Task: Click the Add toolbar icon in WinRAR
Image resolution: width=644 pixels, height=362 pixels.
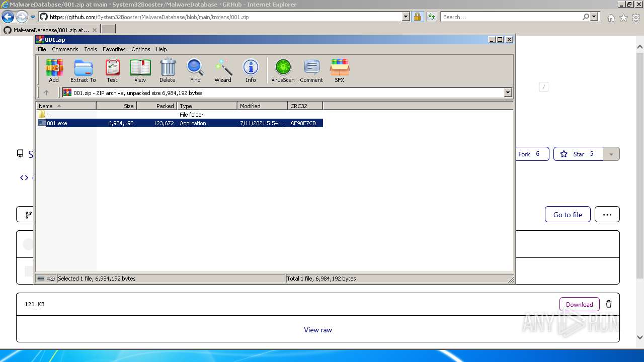Action: click(x=54, y=70)
